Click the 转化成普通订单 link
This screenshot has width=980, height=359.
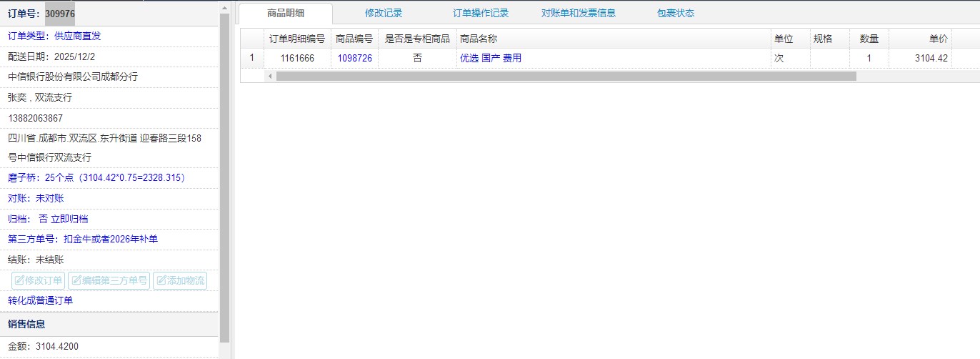tap(40, 300)
